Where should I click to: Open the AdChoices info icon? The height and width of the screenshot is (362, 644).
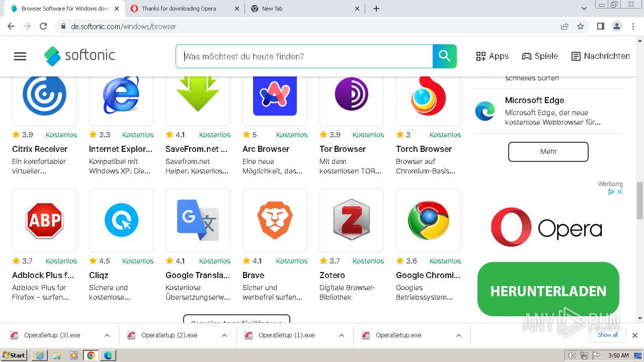611,192
